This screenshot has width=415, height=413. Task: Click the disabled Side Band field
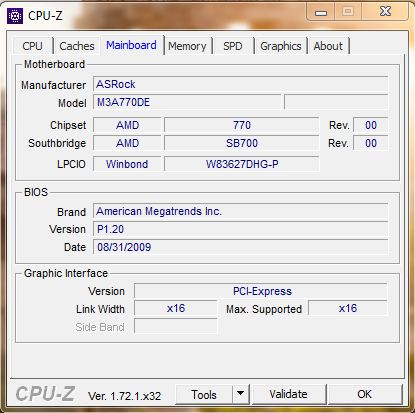[x=176, y=326]
